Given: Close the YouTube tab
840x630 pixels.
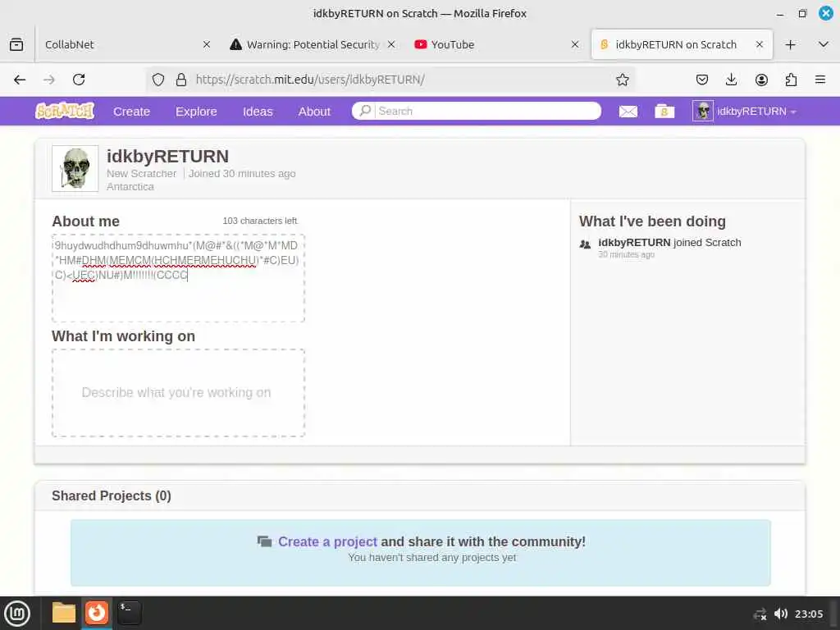Looking at the screenshot, I should [575, 44].
